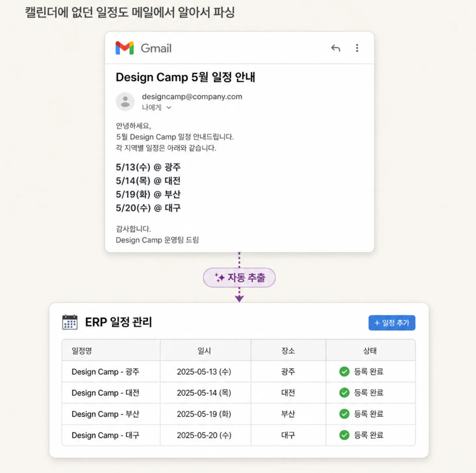Click the Gmail logo icon
Screen dimensions: 476x473
[125, 48]
